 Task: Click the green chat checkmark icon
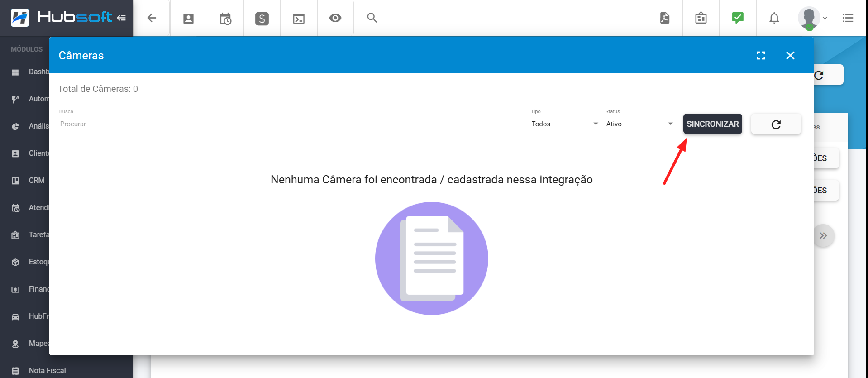738,18
